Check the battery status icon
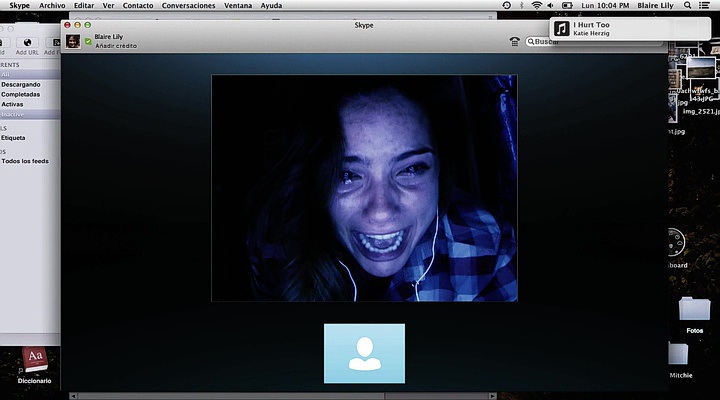Viewport: 720px width, 400px height. [568, 6]
